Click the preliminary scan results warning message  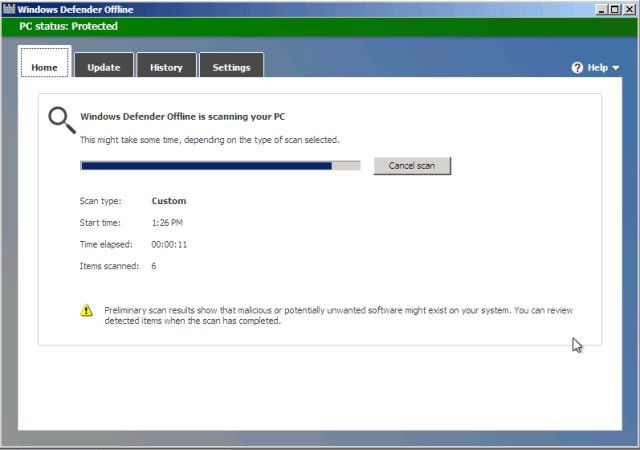(x=338, y=315)
